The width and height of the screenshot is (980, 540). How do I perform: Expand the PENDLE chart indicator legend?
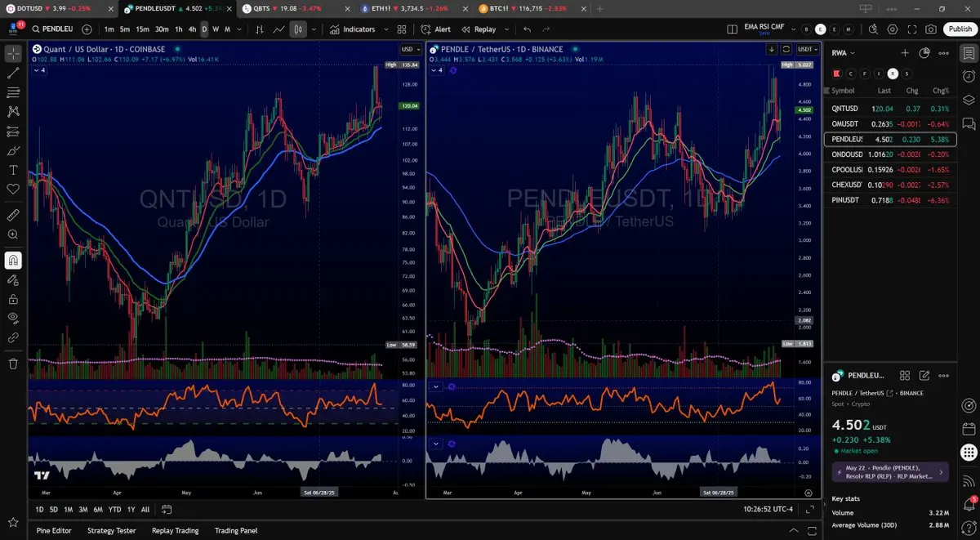coord(437,70)
